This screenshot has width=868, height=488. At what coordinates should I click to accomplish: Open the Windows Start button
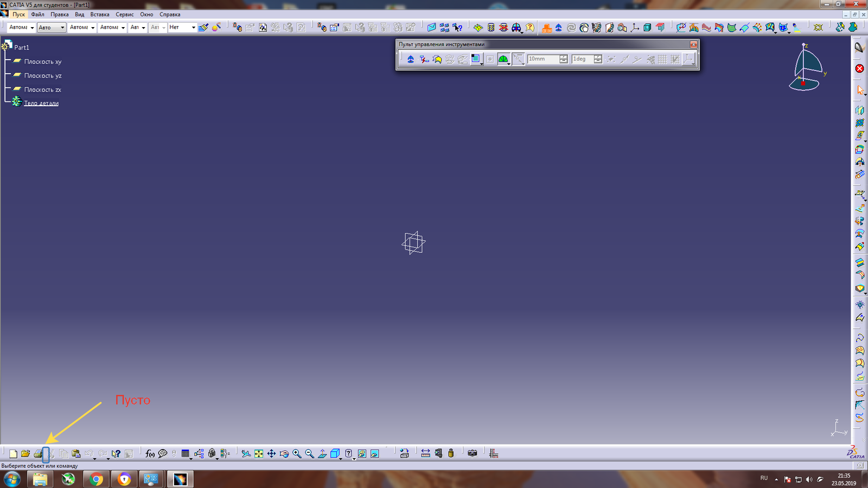pos(12,479)
